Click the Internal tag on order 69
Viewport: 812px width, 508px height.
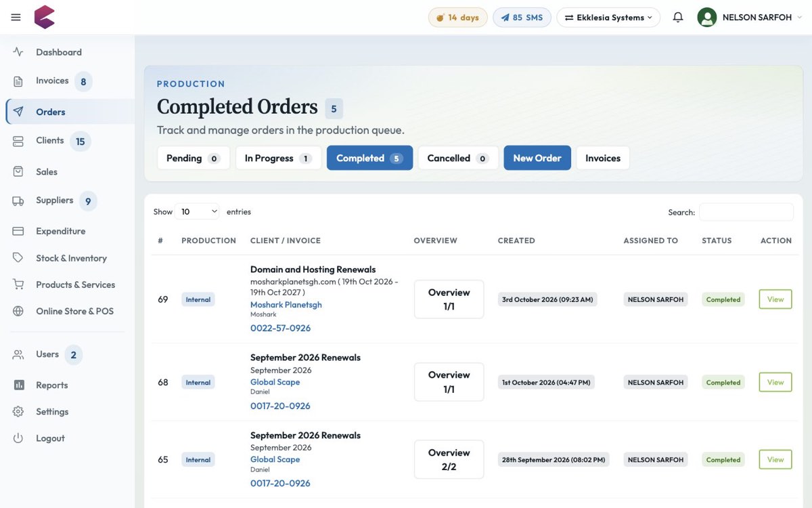click(x=198, y=299)
